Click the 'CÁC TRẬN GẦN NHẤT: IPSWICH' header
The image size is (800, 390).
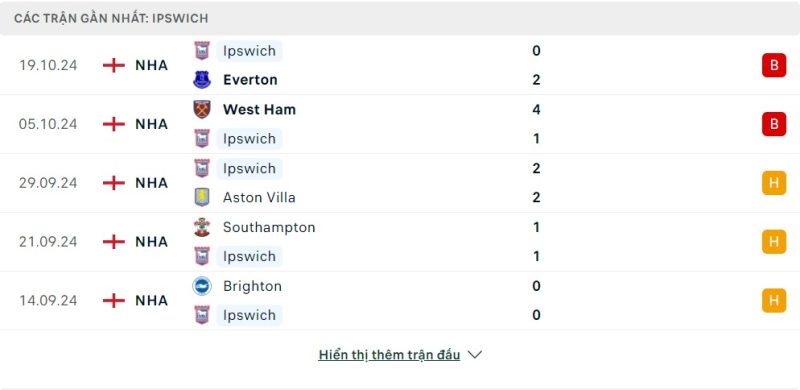[x=111, y=18]
